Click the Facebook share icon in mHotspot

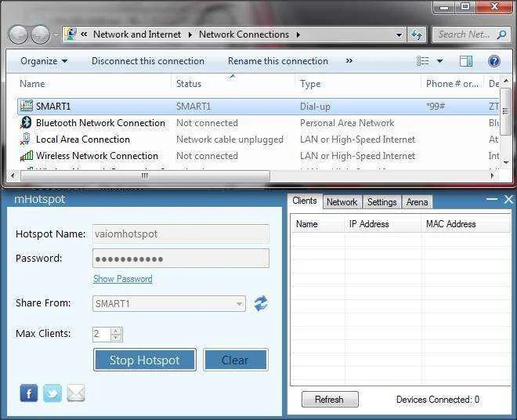coord(29,393)
